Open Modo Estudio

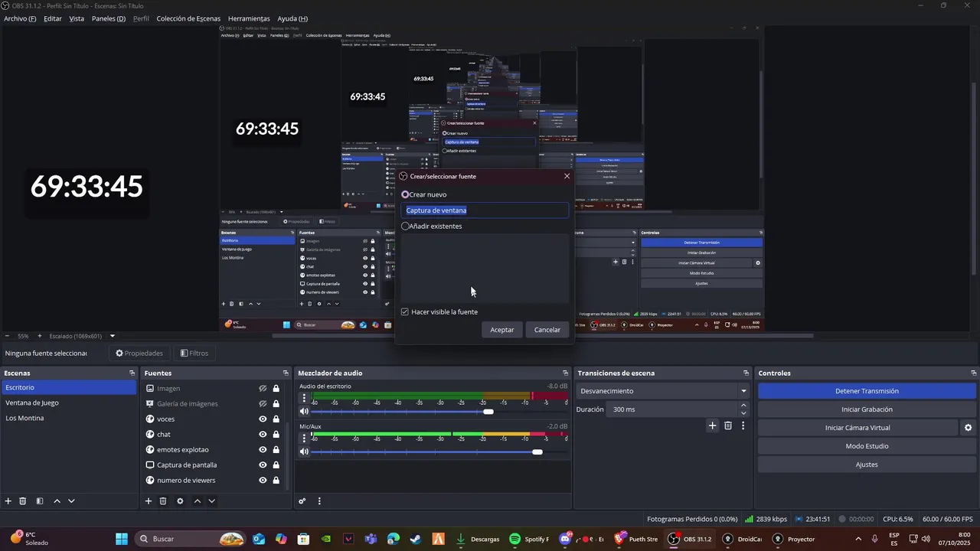tap(867, 446)
